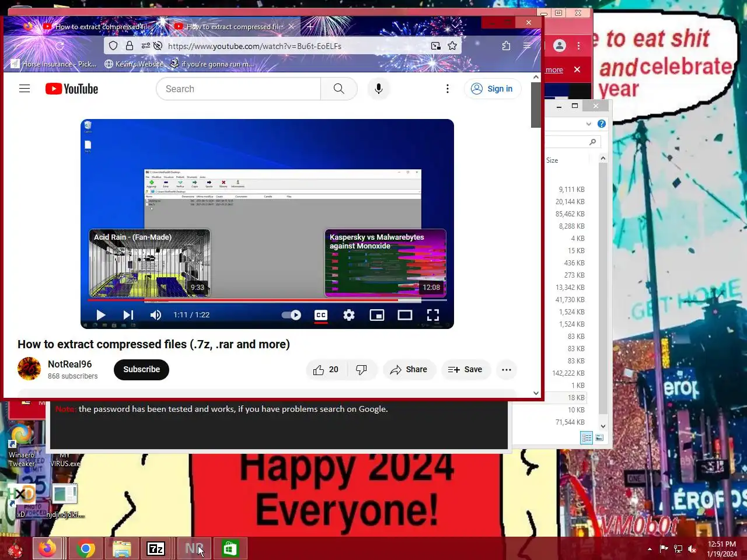Viewport: 747px width, 560px height.
Task: Start voice search with the microphone icon
Action: pyautogui.click(x=379, y=89)
